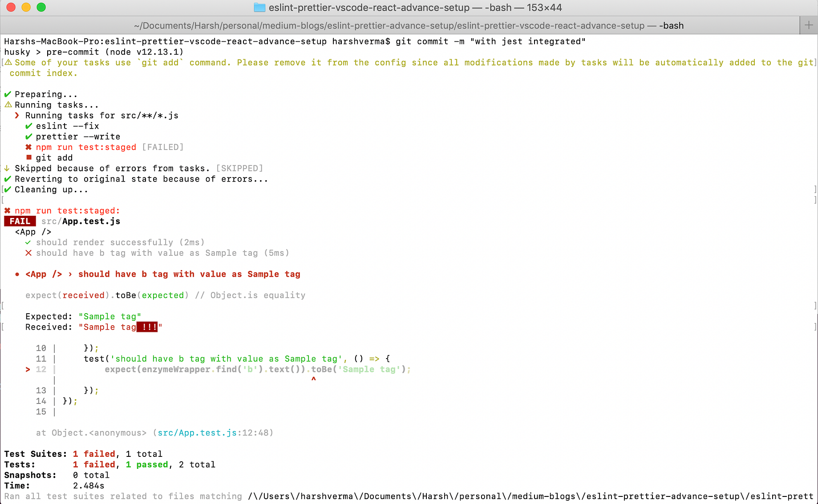Click line number 14 in the code snippet
The width and height of the screenshot is (818, 504).
coord(41,401)
